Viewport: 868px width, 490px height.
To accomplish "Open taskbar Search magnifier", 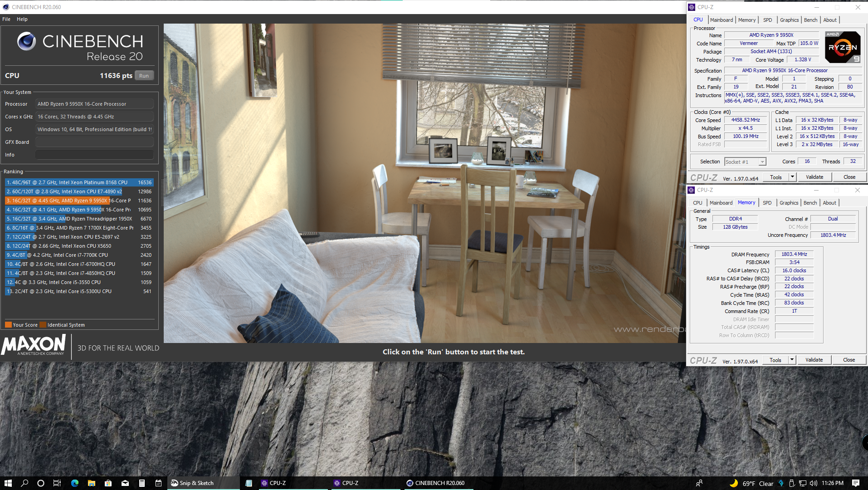I will click(24, 483).
